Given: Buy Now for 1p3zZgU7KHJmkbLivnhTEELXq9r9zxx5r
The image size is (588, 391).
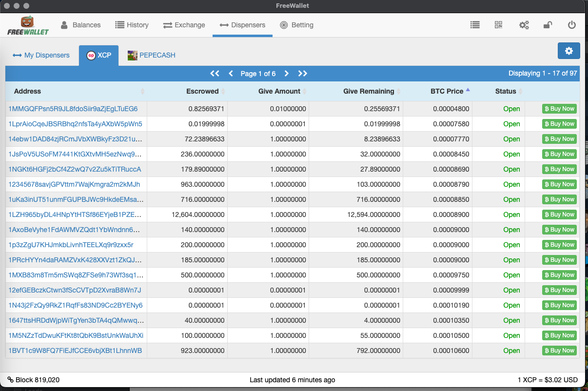Looking at the screenshot, I should coord(559,245).
